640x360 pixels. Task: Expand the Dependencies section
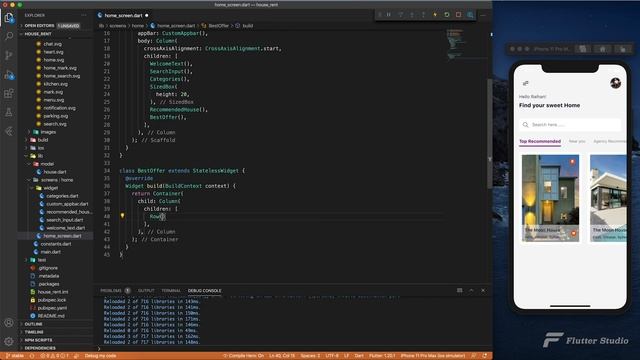40,348
